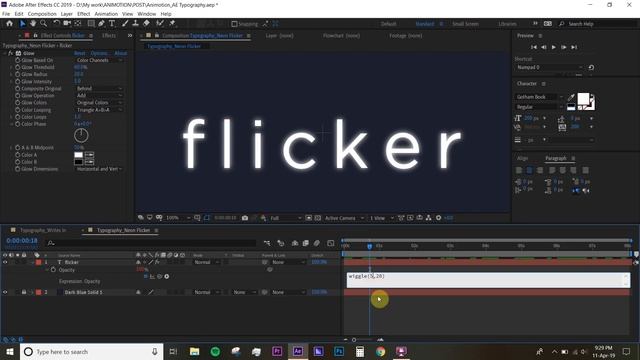640x360 pixels.
Task: Open the File menu
Action: pos(6,14)
